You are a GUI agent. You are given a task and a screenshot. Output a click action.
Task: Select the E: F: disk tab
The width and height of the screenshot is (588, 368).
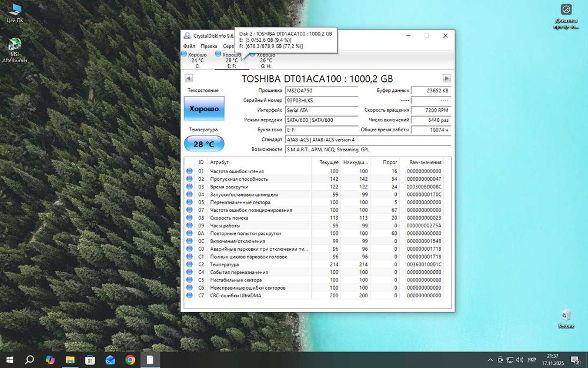click(231, 60)
